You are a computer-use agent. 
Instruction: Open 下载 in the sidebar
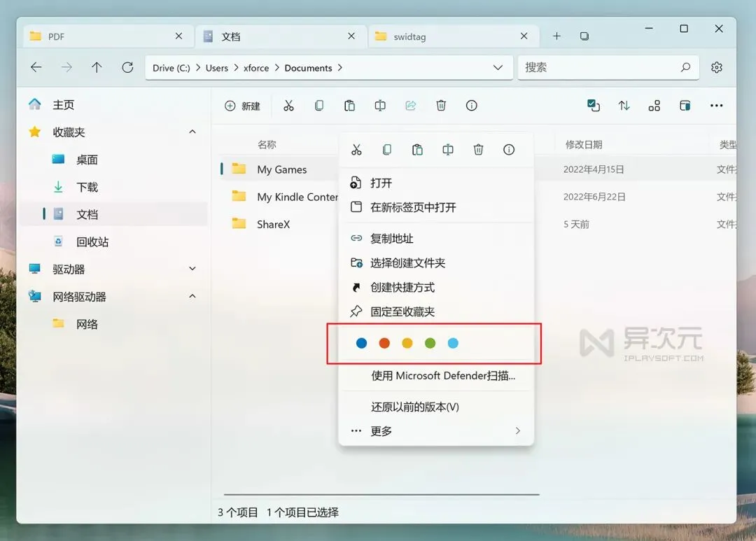click(x=115, y=187)
